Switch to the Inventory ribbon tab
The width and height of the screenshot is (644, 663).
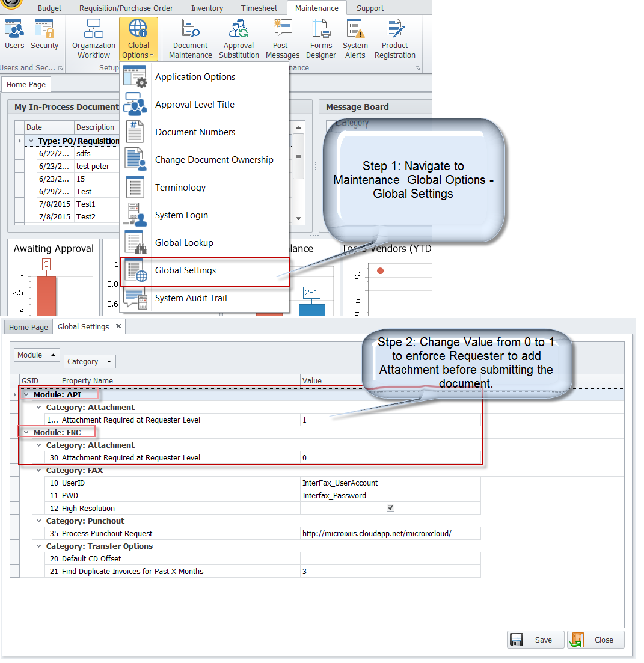[x=207, y=8]
